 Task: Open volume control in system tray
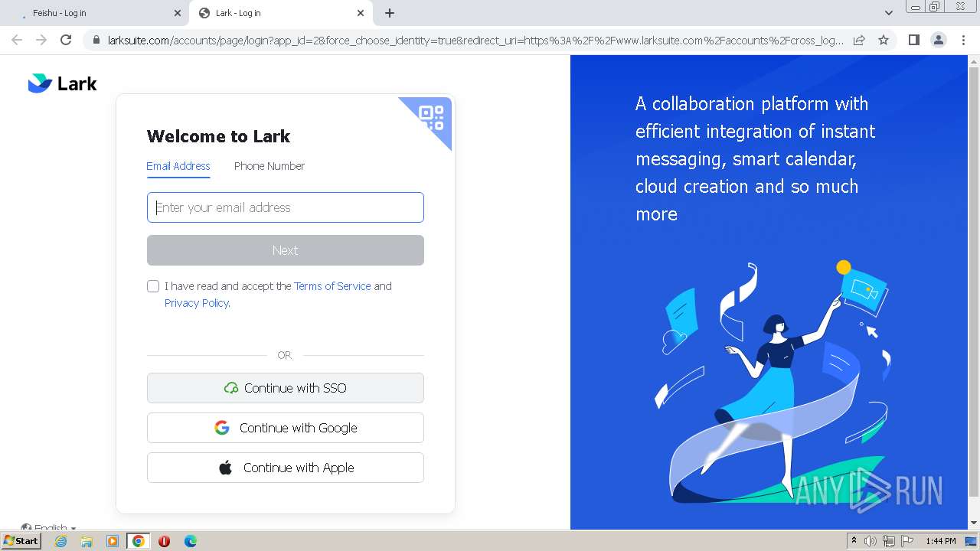point(870,541)
